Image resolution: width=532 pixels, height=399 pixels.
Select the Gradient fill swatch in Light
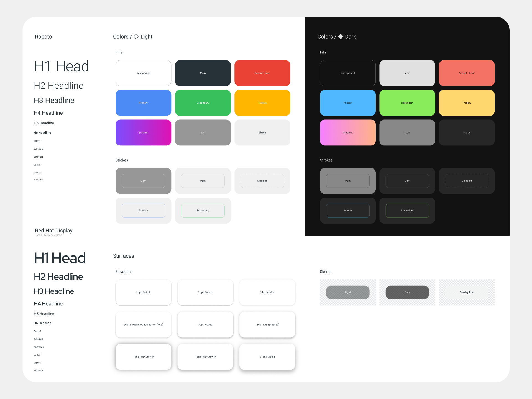click(143, 132)
